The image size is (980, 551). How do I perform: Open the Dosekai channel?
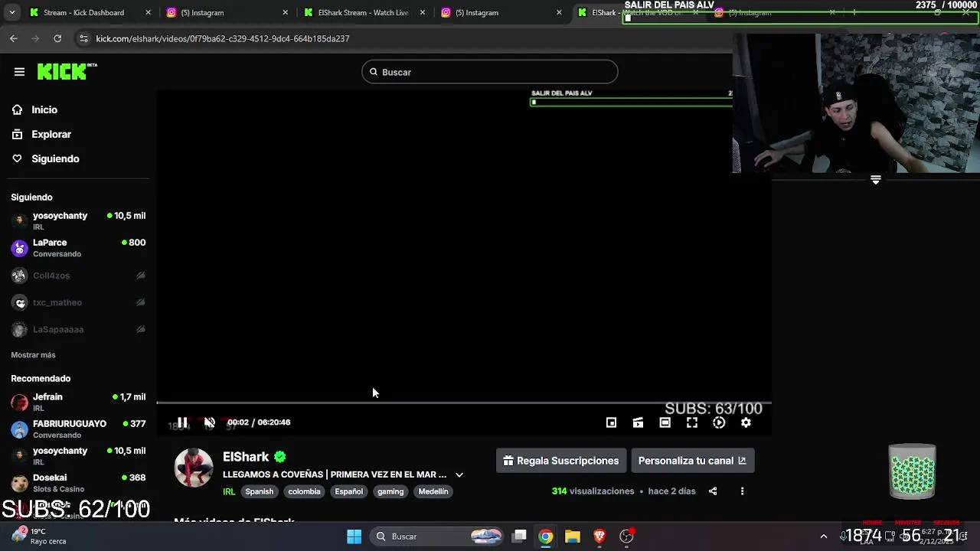(78, 483)
